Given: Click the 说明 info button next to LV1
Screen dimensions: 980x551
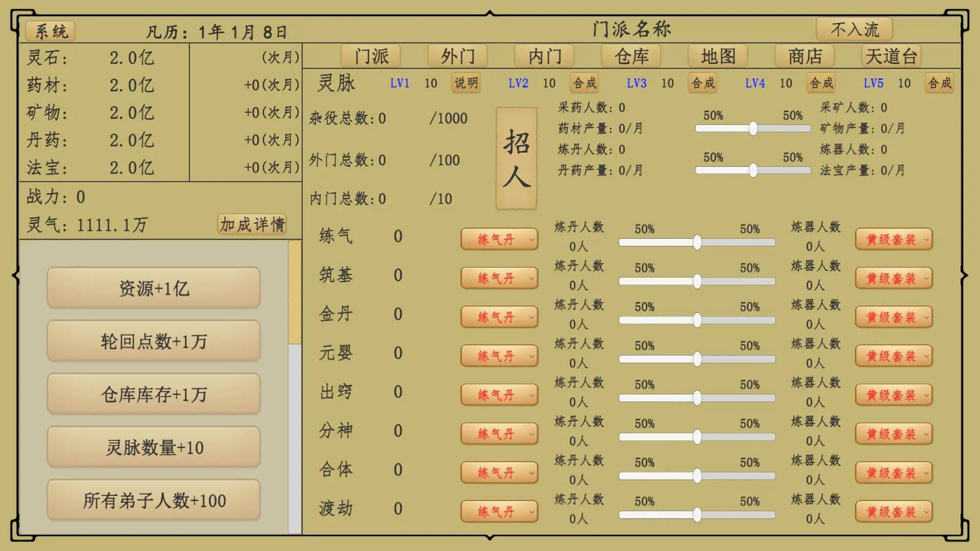Looking at the screenshot, I should [x=465, y=83].
